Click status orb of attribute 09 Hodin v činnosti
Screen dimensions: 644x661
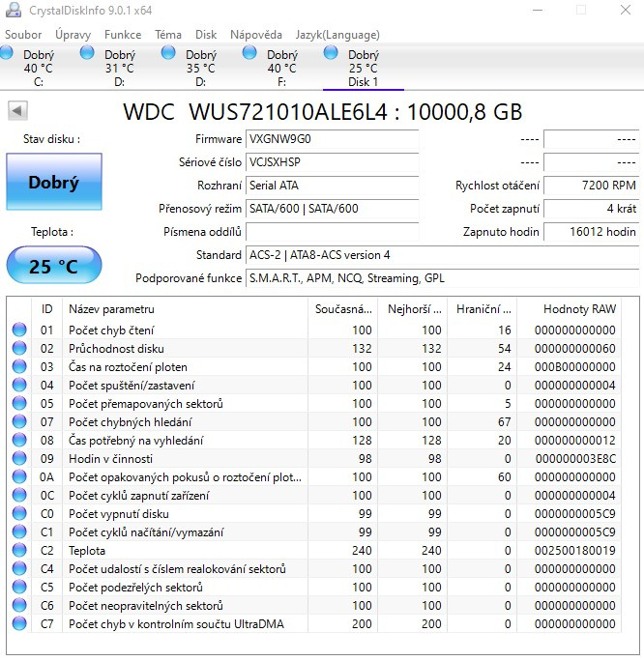click(19, 458)
